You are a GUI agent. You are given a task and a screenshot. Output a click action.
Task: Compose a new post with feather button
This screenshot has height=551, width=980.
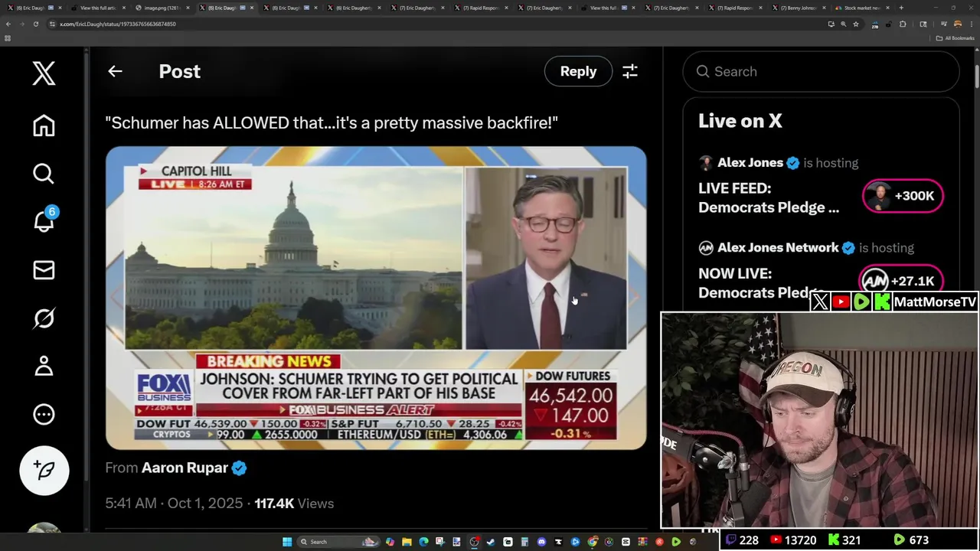44,470
